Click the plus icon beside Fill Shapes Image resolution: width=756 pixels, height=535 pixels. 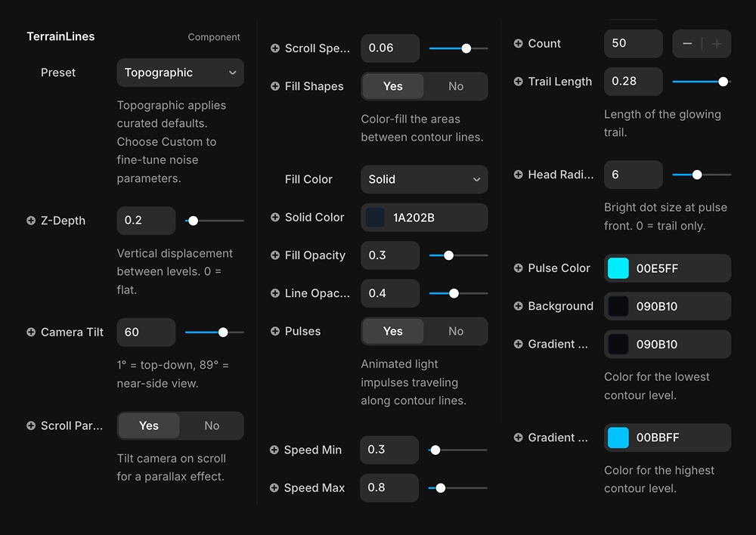pos(275,86)
